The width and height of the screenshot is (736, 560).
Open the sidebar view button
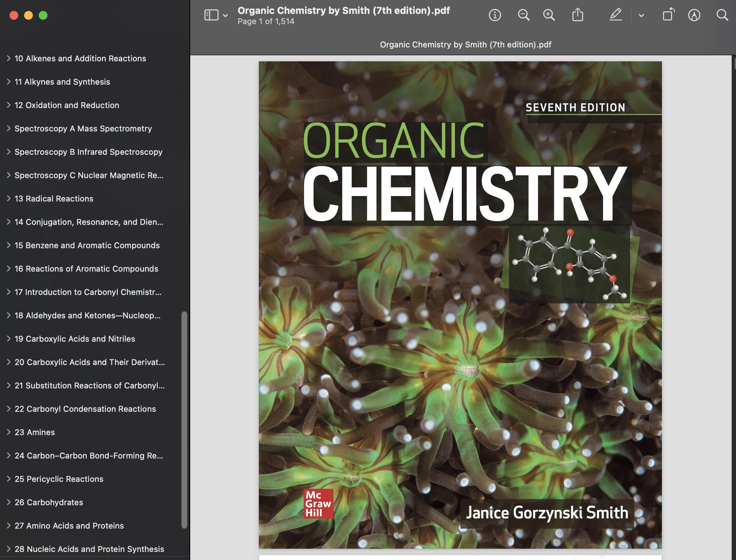click(x=211, y=15)
